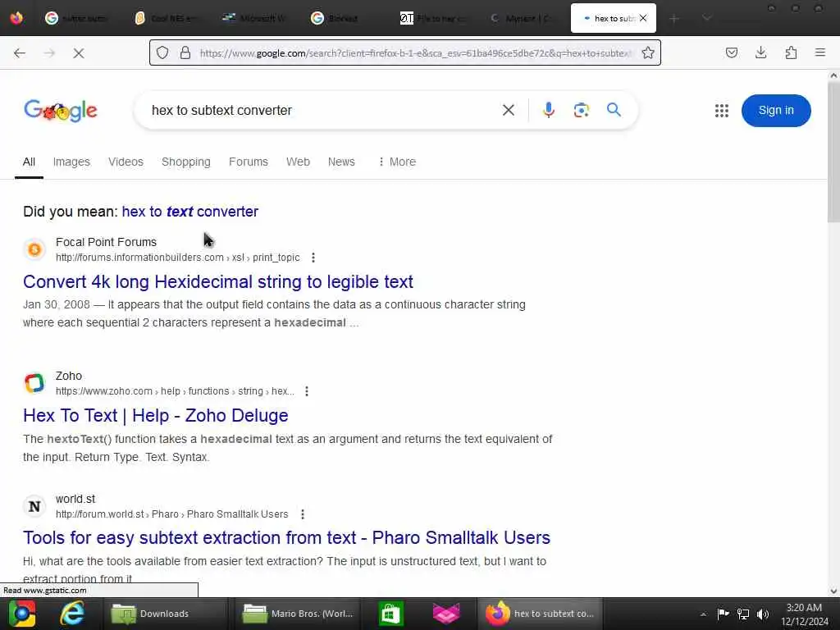The height and width of the screenshot is (630, 840).
Task: Click the forums.informationbuilders.com URL breadcrumb
Action: [x=177, y=258]
